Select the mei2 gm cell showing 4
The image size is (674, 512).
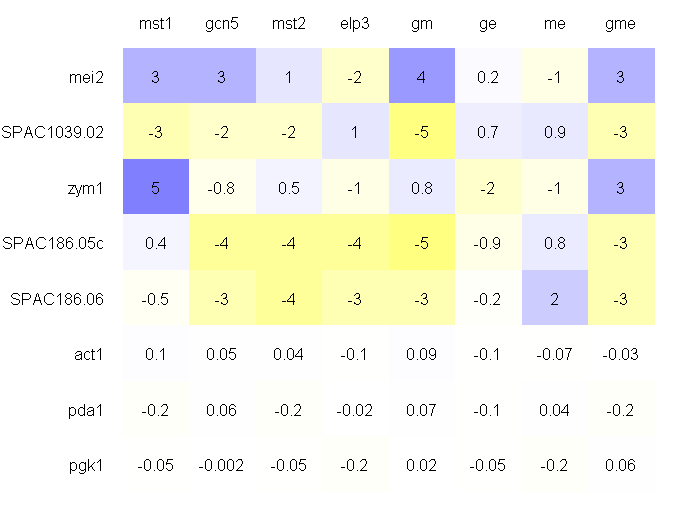421,77
